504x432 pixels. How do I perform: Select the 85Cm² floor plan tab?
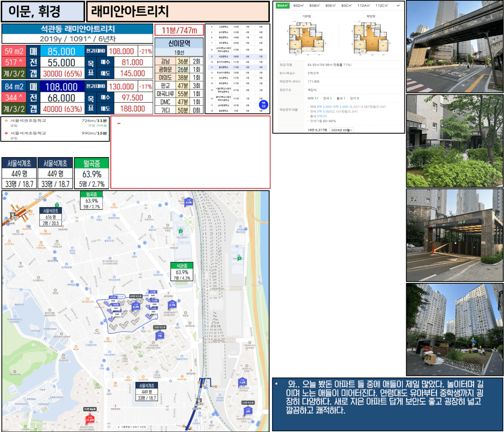346,5
